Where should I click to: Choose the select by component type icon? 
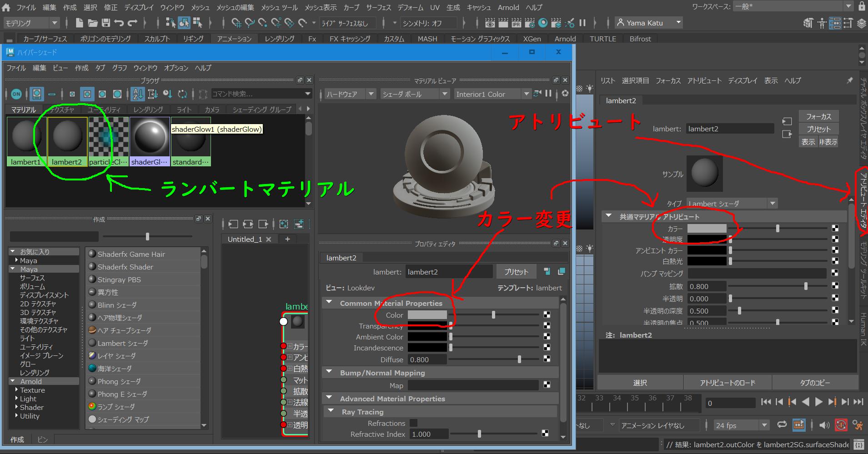(x=197, y=23)
